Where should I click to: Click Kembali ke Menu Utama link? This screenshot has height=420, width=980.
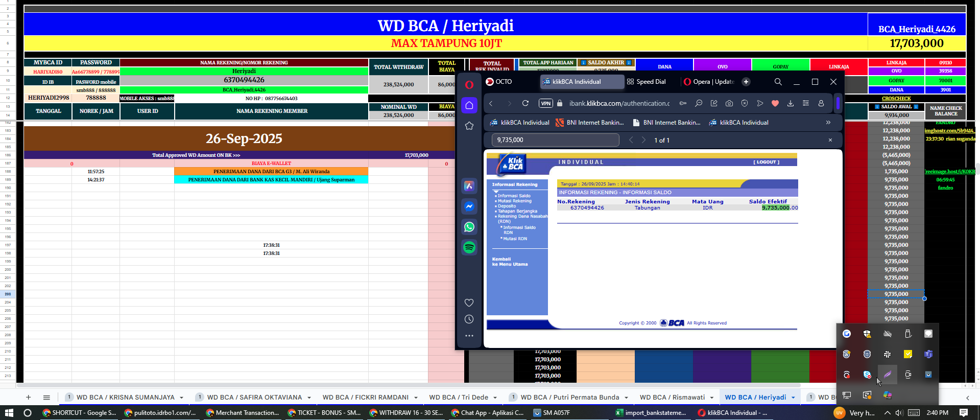(510, 262)
